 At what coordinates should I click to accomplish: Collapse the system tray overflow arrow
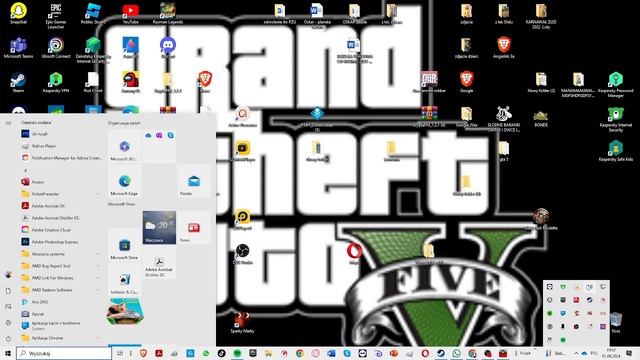pyautogui.click(x=576, y=353)
